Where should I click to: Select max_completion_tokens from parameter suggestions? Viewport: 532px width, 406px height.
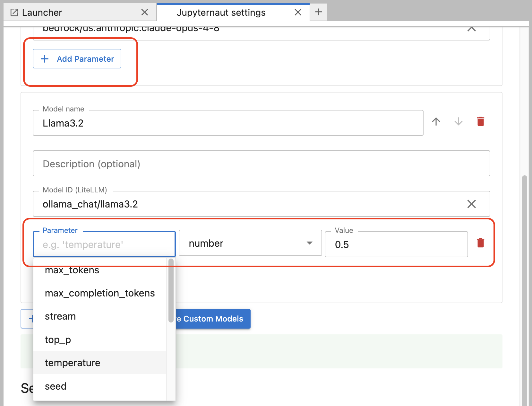(100, 293)
